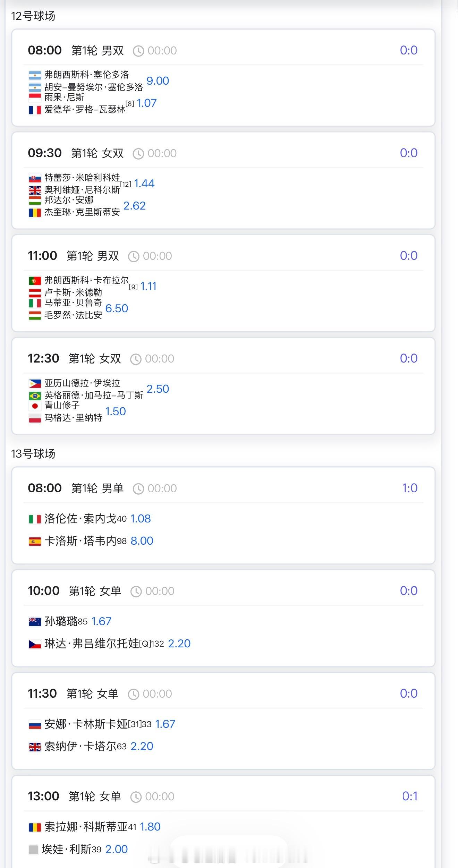Click clock icon in 11:30 女单 match
The width and height of the screenshot is (458, 868).
pos(134,694)
